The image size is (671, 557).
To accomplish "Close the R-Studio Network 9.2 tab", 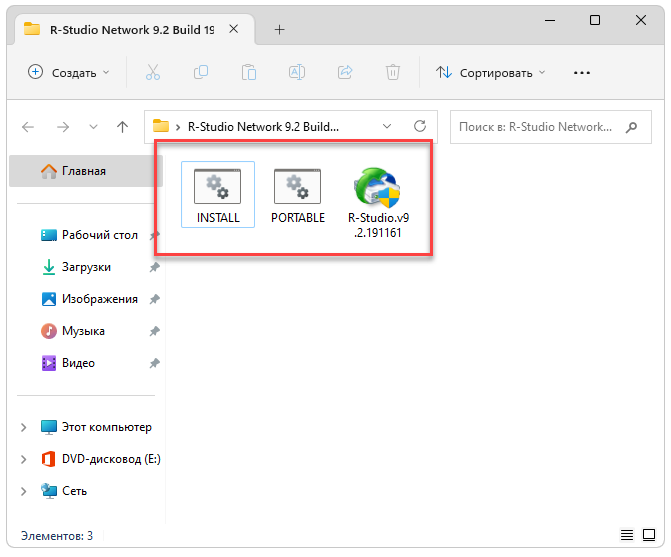I will [234, 29].
